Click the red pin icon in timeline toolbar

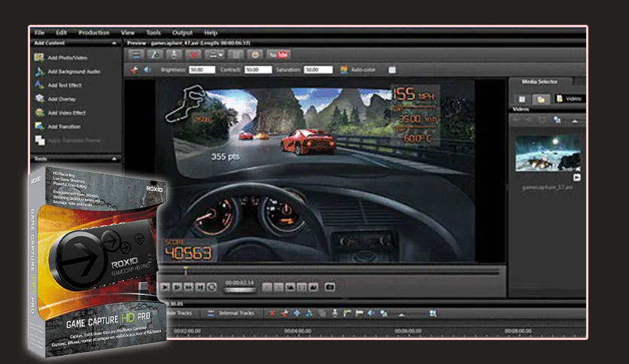(284, 314)
